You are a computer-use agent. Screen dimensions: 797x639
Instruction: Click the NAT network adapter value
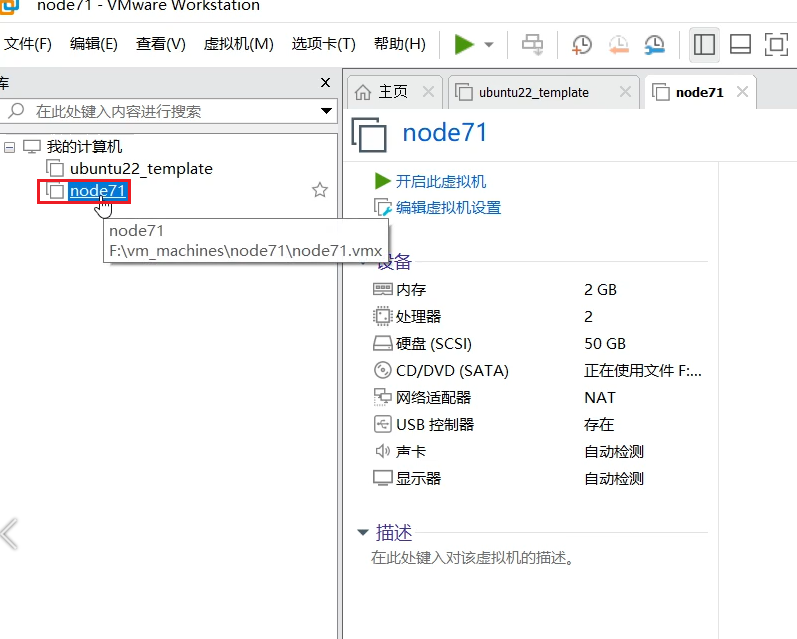click(x=600, y=398)
